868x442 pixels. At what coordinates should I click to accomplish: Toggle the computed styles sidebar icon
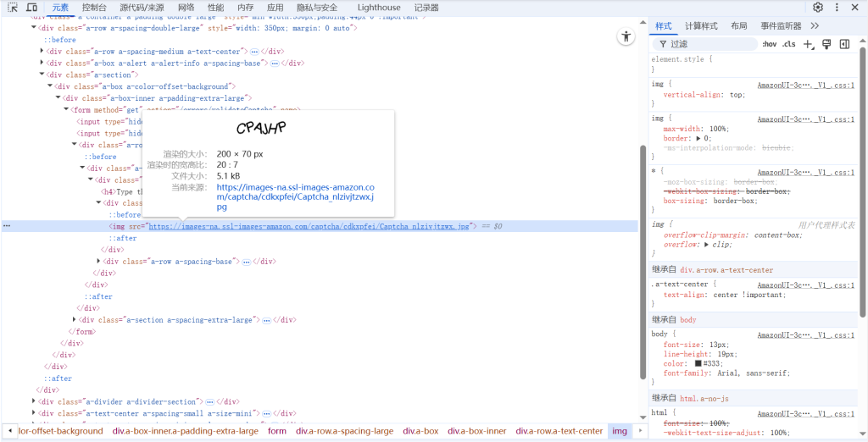click(x=844, y=44)
